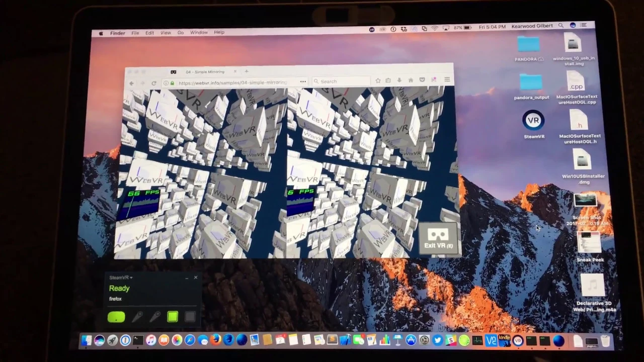
Task: Bookmark this page with the star icon
Action: 378,80
